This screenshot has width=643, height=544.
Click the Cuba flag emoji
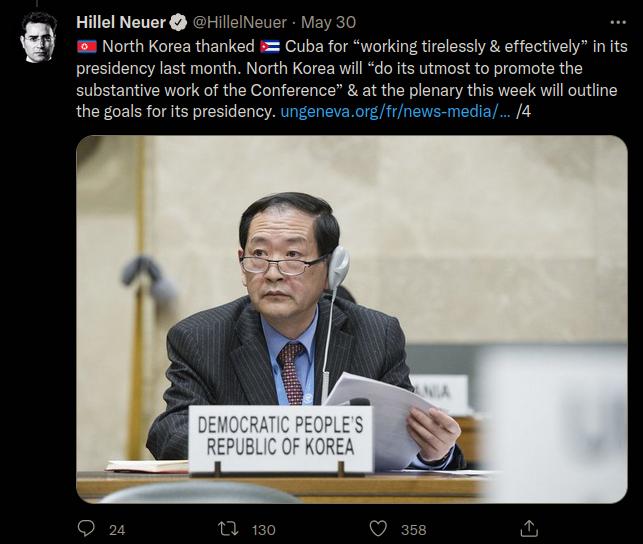pos(270,47)
